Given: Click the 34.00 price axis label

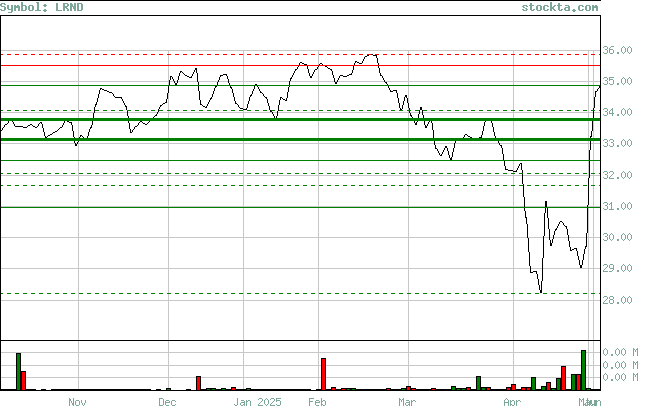Looking at the screenshot, I should [617, 112].
